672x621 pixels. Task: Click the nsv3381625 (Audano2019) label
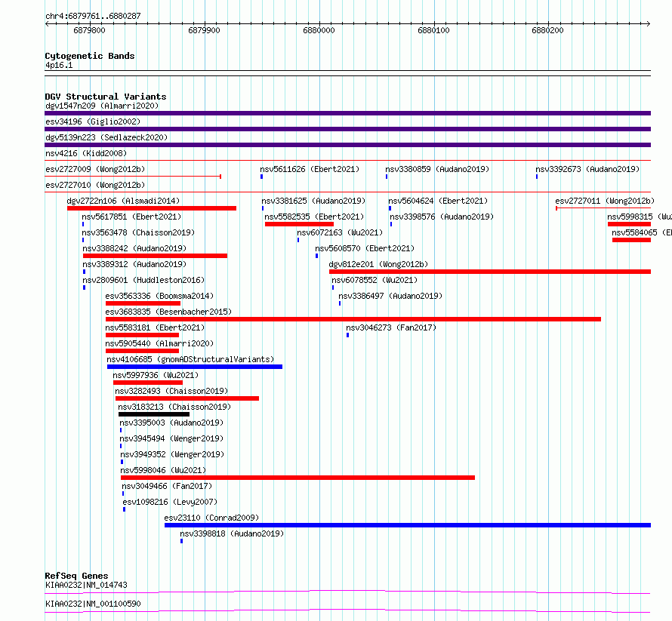[313, 201]
